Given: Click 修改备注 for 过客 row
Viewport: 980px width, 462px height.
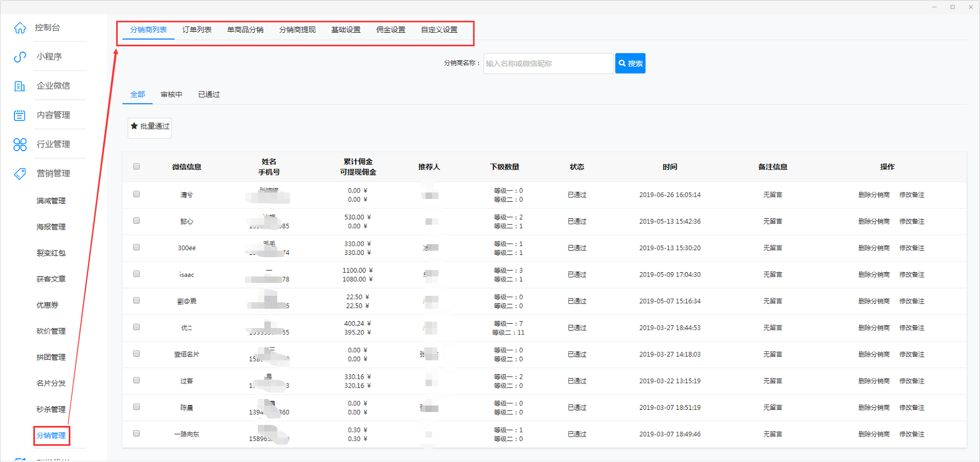Looking at the screenshot, I should coord(912,381).
